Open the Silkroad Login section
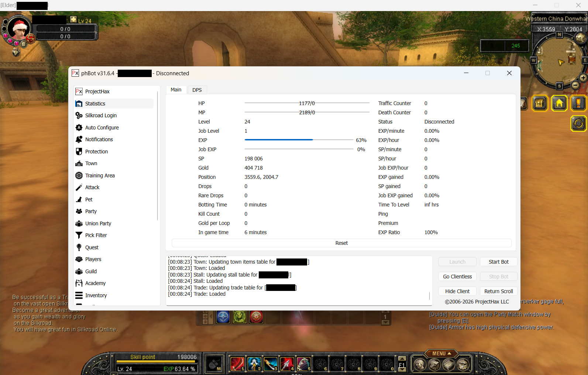 click(100, 115)
